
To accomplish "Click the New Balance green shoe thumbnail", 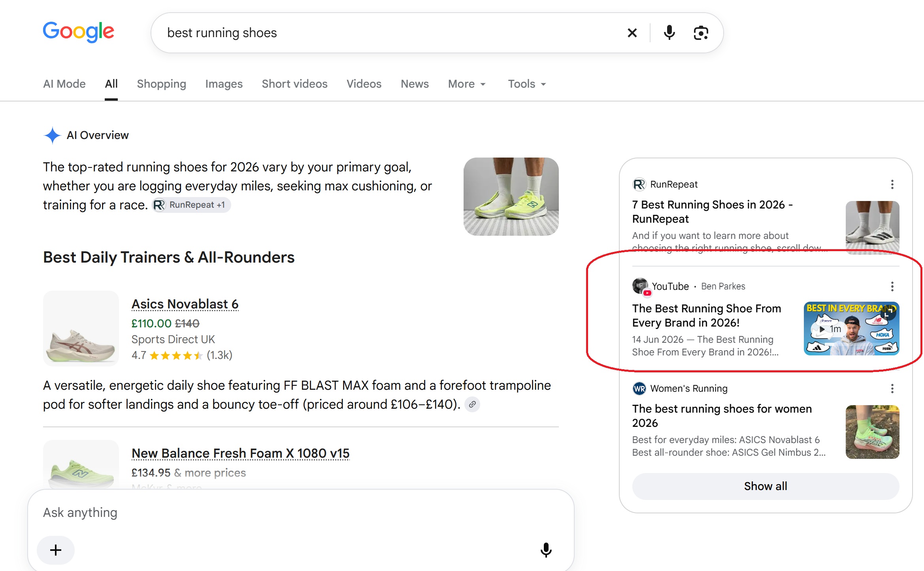I will pyautogui.click(x=81, y=465).
